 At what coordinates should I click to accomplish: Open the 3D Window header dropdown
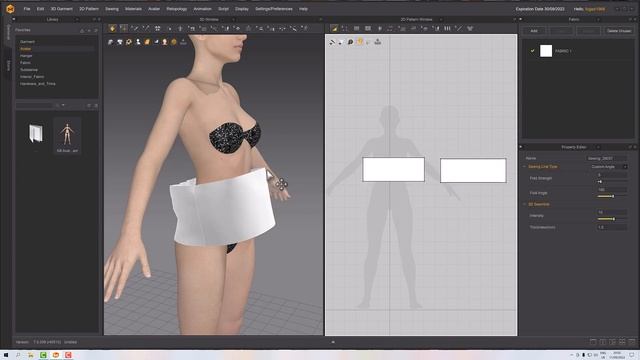(x=233, y=19)
